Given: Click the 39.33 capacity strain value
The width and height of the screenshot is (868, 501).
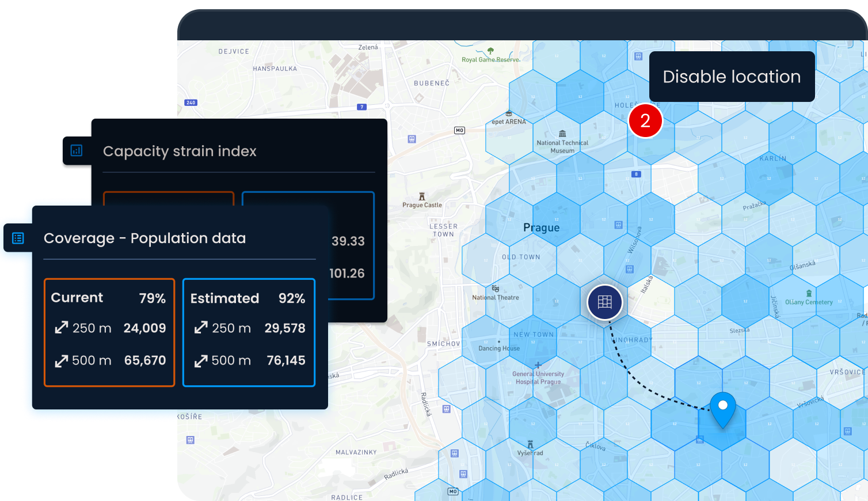Looking at the screenshot, I should 348,241.
